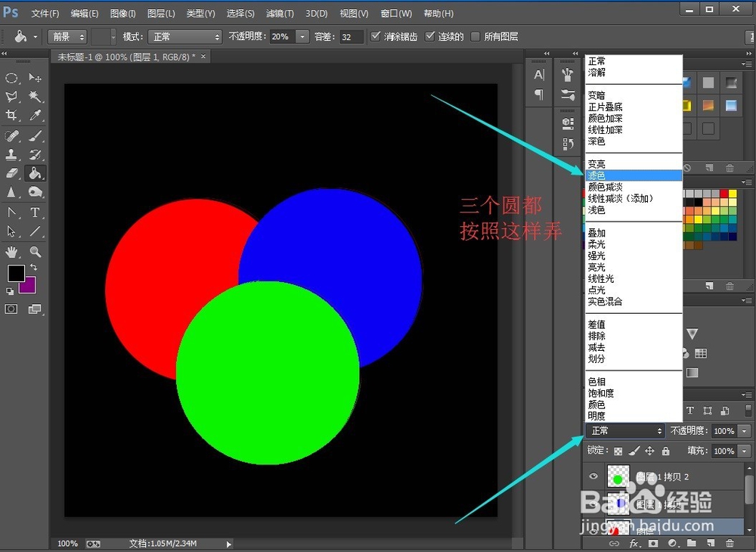
Task: Select the Crop tool
Action: (11, 115)
